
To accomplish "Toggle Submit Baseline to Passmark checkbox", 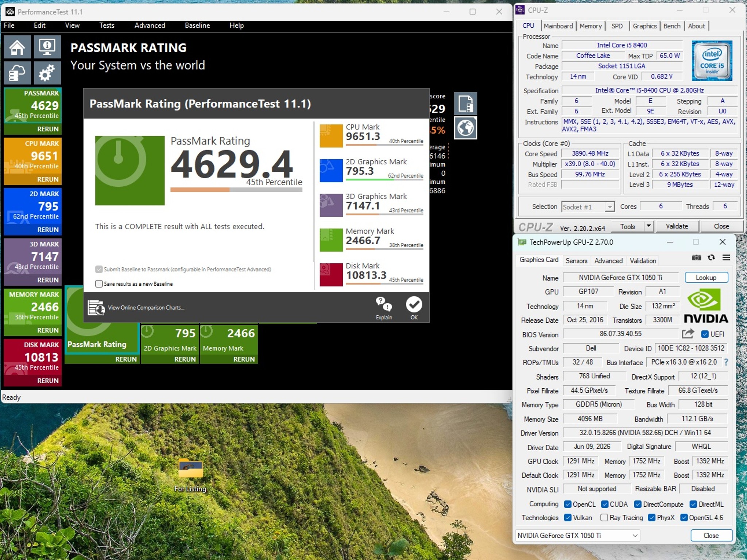I will click(99, 269).
